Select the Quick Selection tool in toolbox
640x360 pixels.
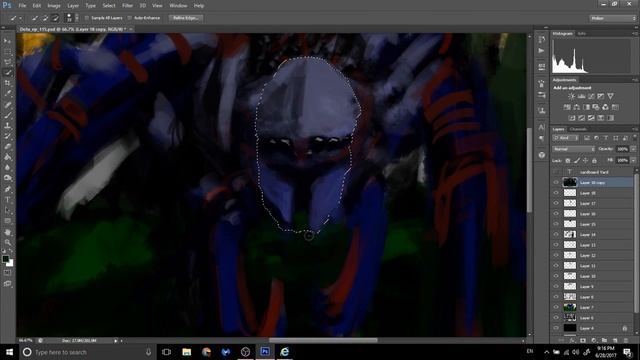click(7, 73)
